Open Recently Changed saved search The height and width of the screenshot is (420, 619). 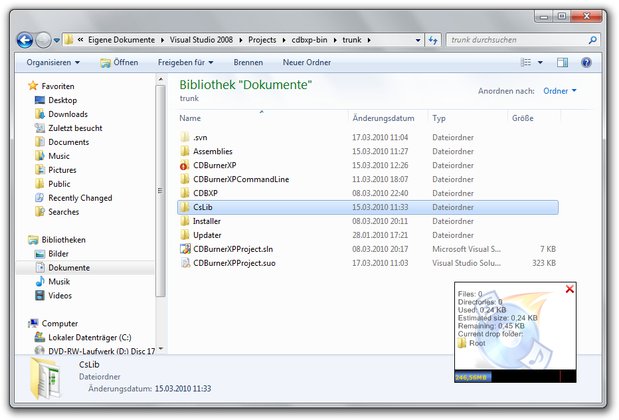coord(73,198)
